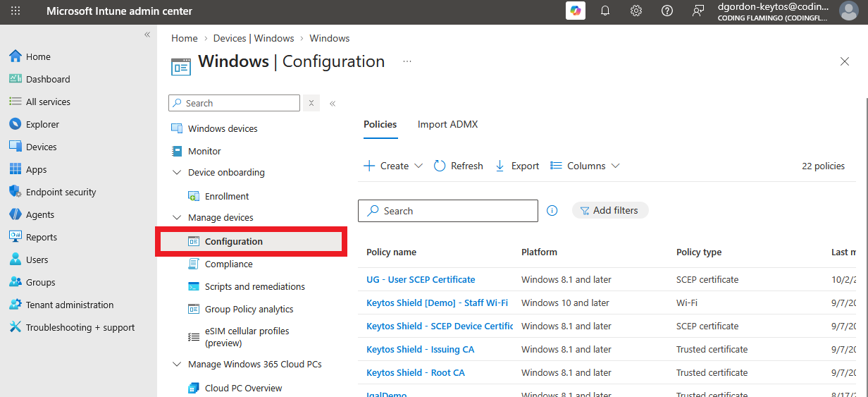The image size is (868, 397).
Task: Click the Groups icon in left navigation
Action: coord(15,282)
